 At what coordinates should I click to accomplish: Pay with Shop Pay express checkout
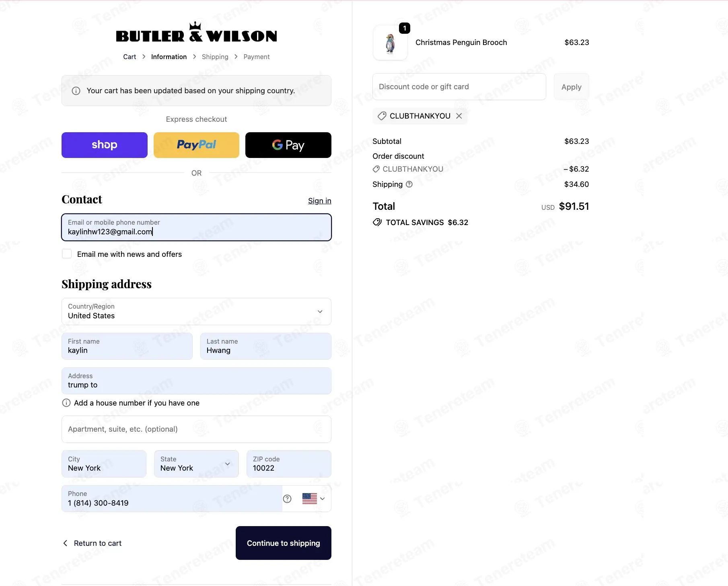point(105,145)
